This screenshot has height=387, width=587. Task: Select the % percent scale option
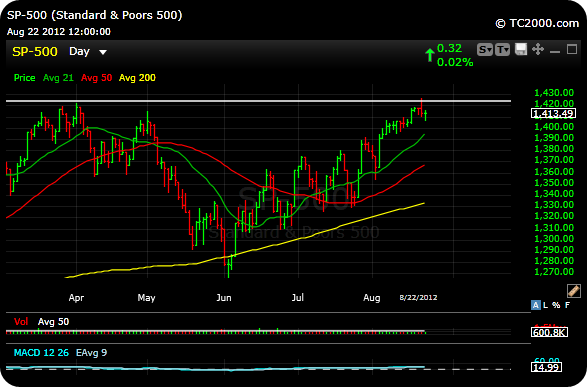pyautogui.click(x=556, y=305)
